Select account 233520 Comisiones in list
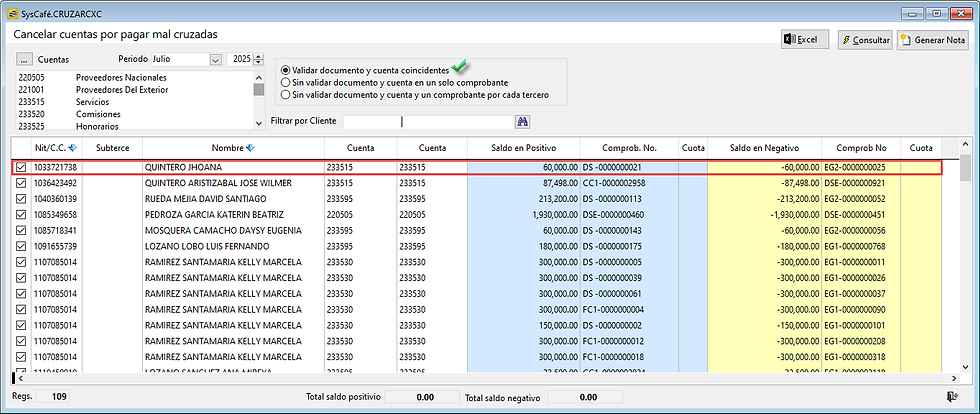Viewport: 980px width, 414px height. tap(134, 114)
